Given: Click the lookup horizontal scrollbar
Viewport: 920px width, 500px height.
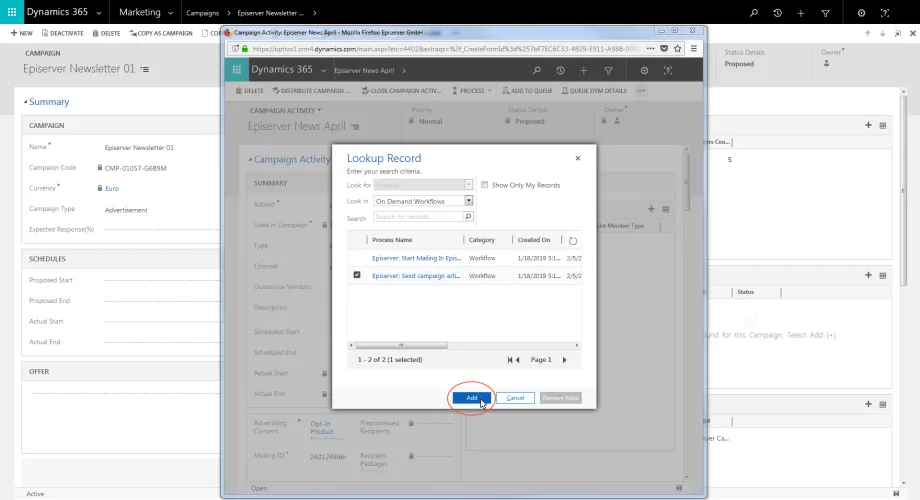Looking at the screenshot, I should (x=401, y=345).
